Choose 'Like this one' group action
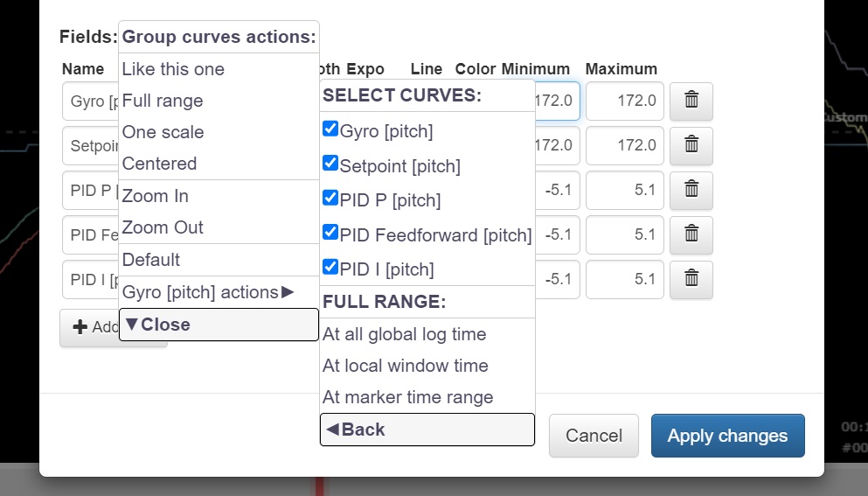 173,69
